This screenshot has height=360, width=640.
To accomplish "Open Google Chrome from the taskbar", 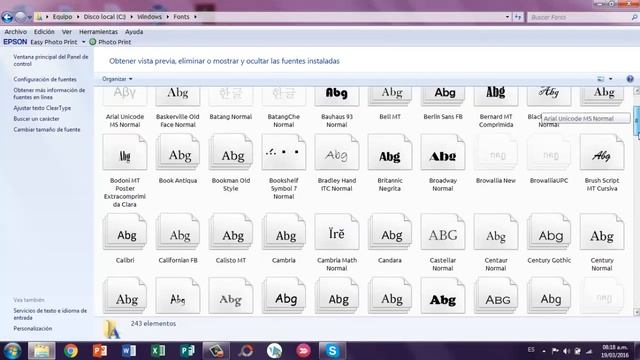I will [x=71, y=351].
